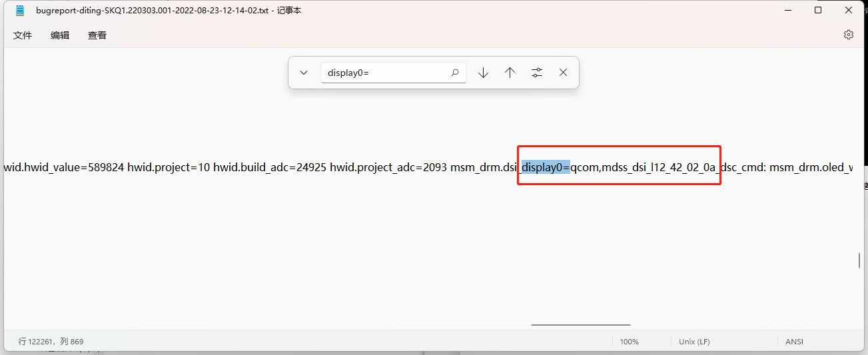Viewport: 868px width, 355px height.
Task: Click the ANSI encoding status
Action: pyautogui.click(x=794, y=342)
